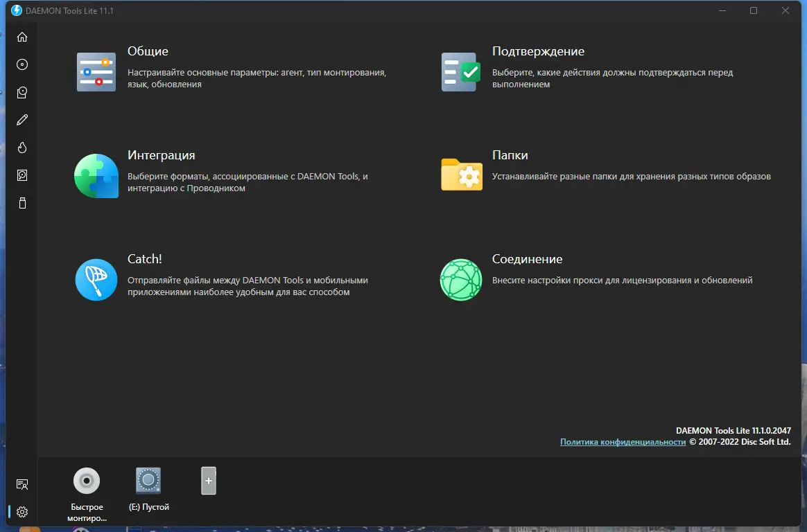Click the Подтверждение checklist icon
The image size is (807, 532).
pyautogui.click(x=461, y=72)
